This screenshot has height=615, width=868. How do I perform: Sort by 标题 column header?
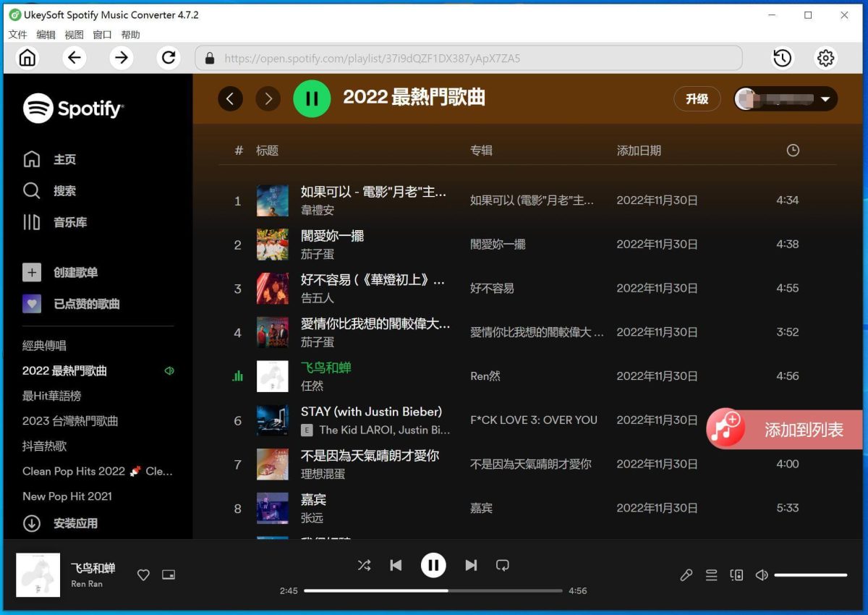267,150
